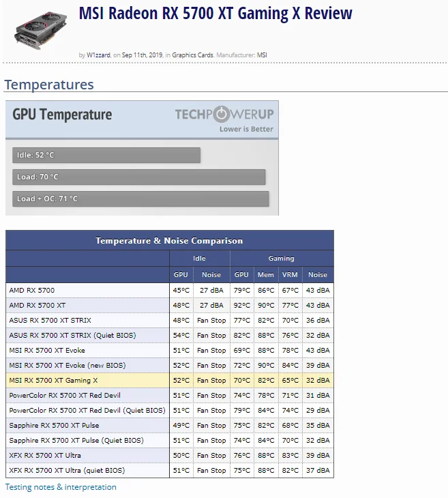This screenshot has height=498, width=448.
Task: Select the XFX RX 5700 XT Ultra row label
Action: click(45, 456)
